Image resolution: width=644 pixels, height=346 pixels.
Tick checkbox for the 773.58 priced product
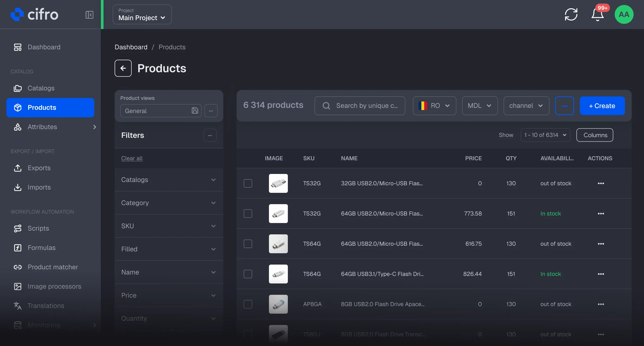pos(248,213)
